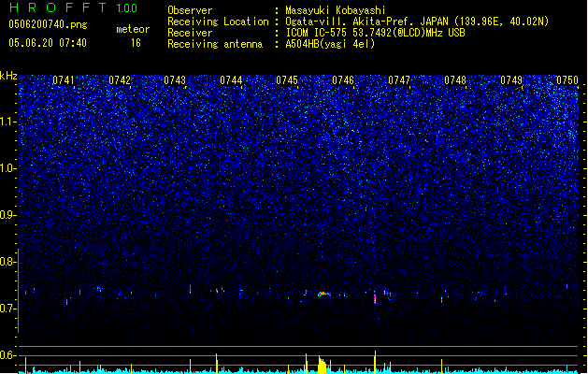Click the 'Receiving antenna' field label
Image resolution: width=588 pixels, height=374 pixels.
click(x=215, y=44)
